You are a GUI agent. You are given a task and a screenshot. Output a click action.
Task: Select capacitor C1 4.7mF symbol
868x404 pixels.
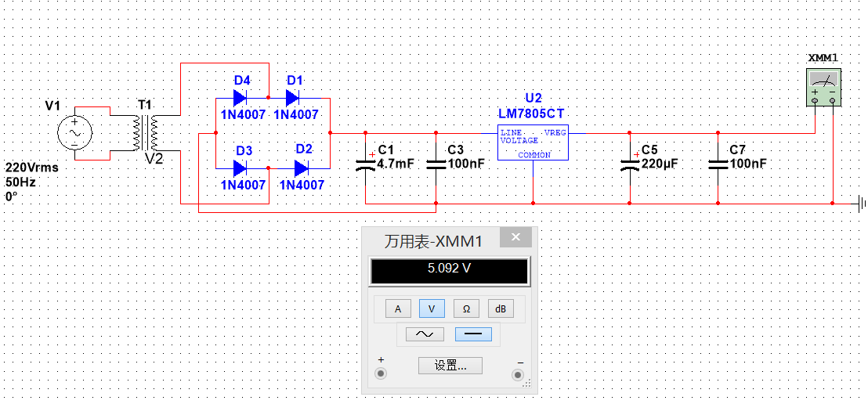[365, 164]
